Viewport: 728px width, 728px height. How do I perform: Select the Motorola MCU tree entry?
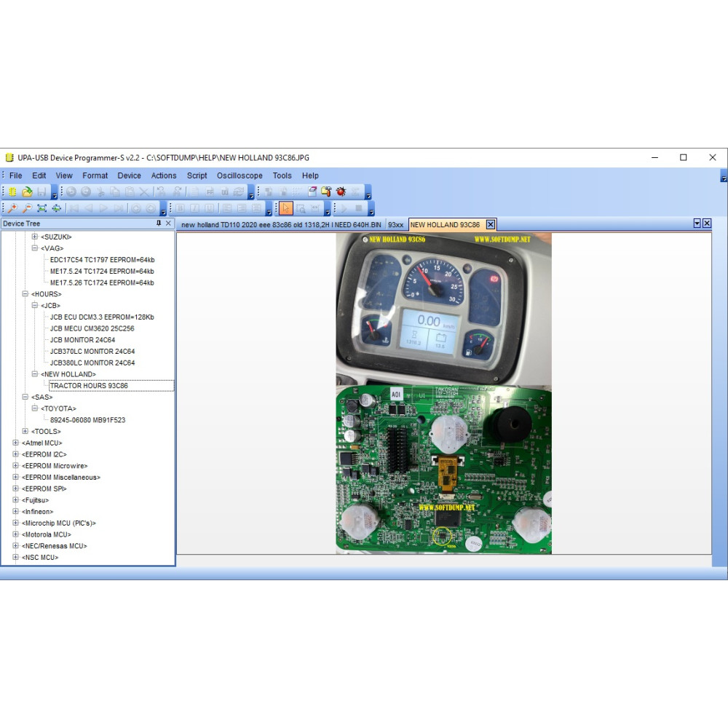pos(47,534)
